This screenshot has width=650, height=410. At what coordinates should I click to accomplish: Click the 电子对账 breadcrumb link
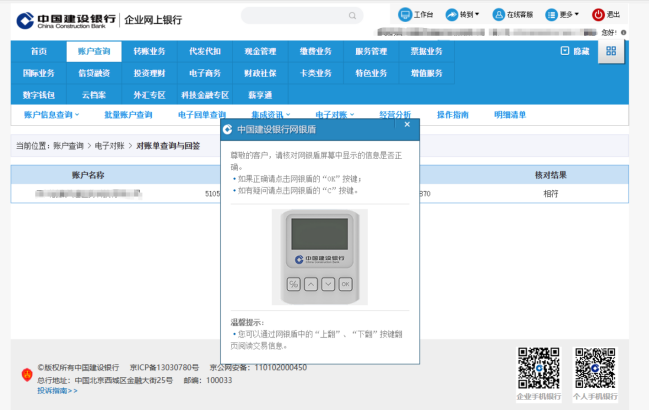click(109, 146)
